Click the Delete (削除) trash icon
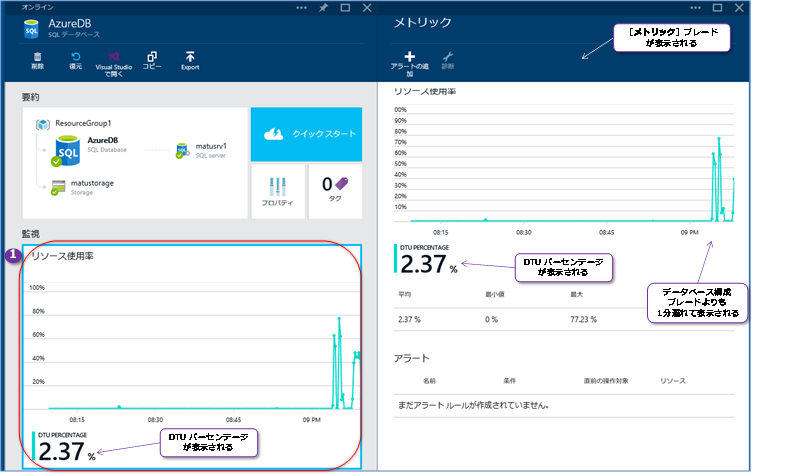The width and height of the screenshot is (800, 476). (x=38, y=57)
